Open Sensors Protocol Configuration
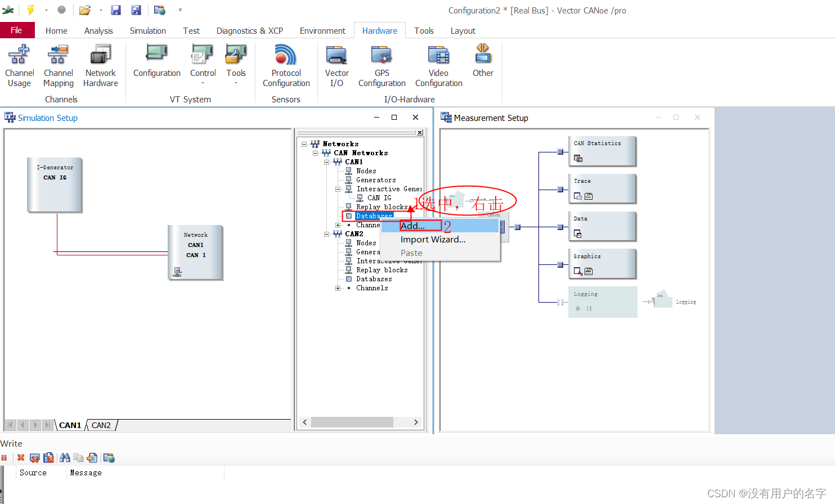 tap(286, 66)
